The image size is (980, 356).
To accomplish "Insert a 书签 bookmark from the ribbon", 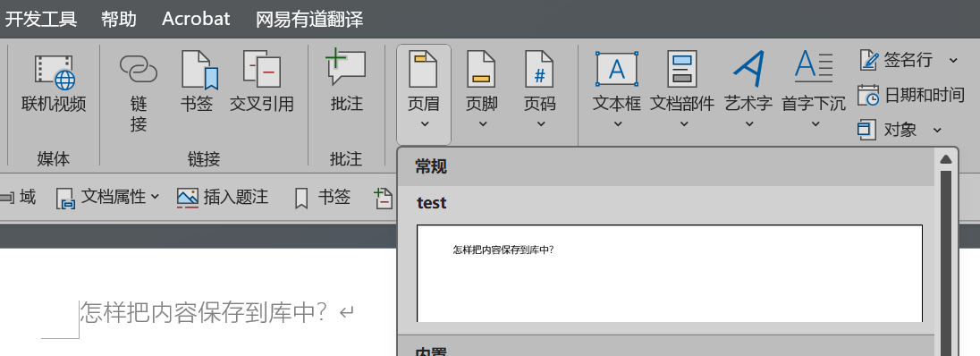I will click(x=197, y=82).
